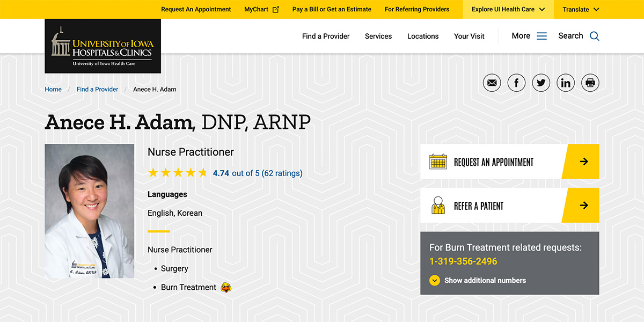
Task: Click Anece H. Adam profile photo
Action: pos(89,211)
